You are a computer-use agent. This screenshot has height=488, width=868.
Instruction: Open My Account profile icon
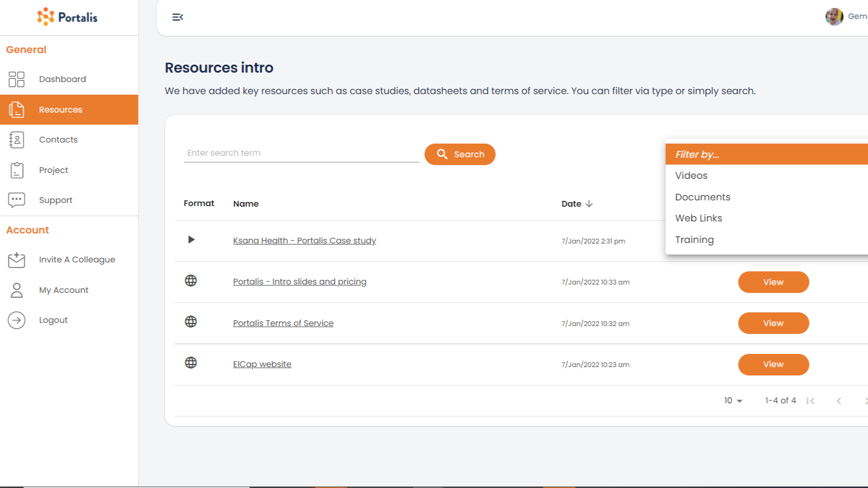point(16,290)
